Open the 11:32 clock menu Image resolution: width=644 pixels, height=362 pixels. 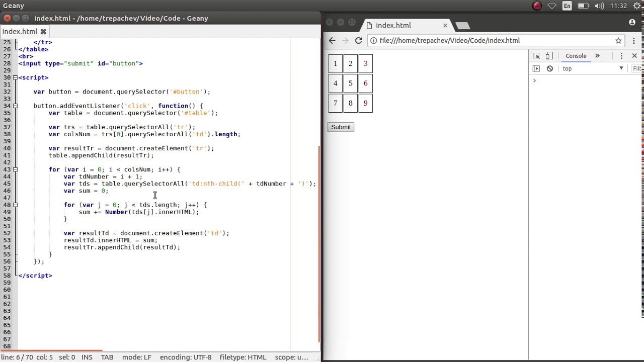tap(618, 6)
